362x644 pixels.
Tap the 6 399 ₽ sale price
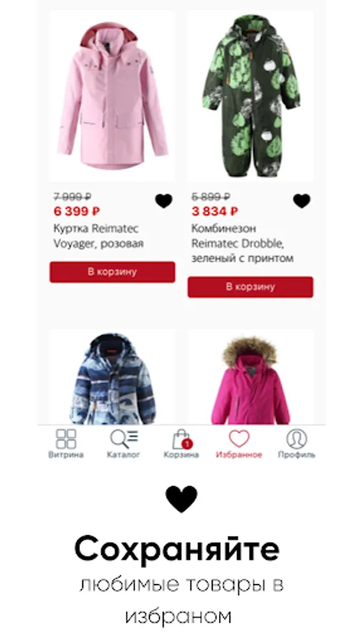[x=77, y=212]
